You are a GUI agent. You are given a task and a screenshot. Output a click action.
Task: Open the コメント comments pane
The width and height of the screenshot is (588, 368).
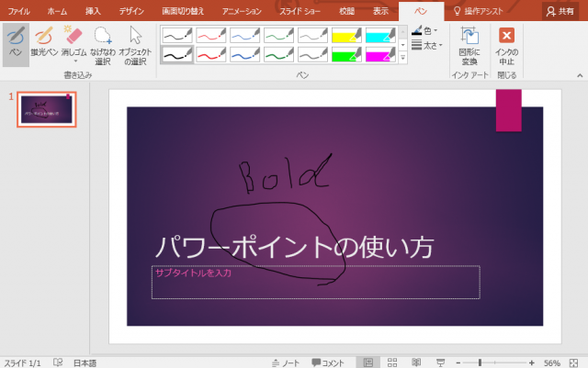pos(328,362)
